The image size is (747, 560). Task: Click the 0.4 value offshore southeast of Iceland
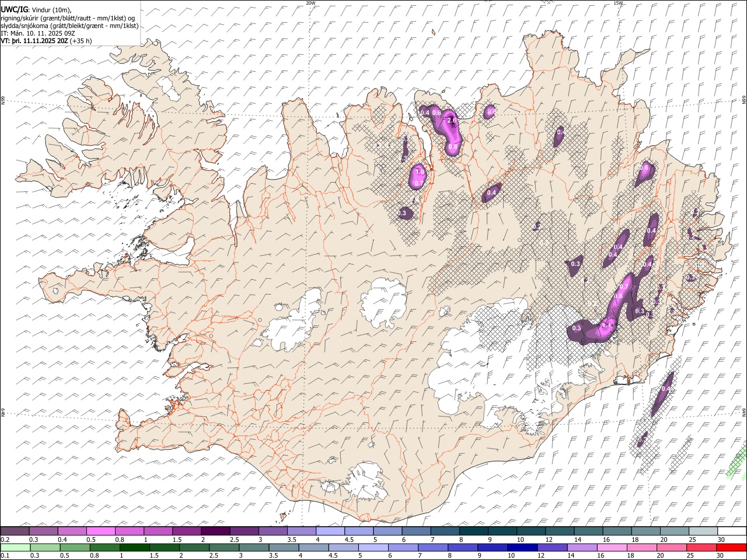tap(666, 388)
